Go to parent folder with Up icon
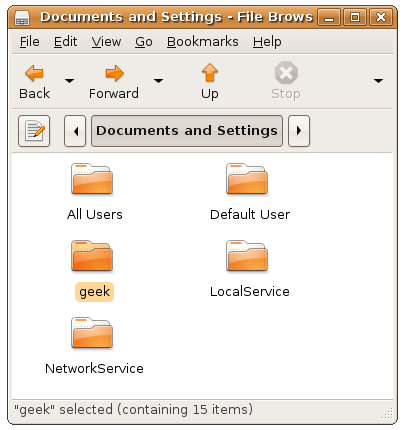 click(x=210, y=72)
